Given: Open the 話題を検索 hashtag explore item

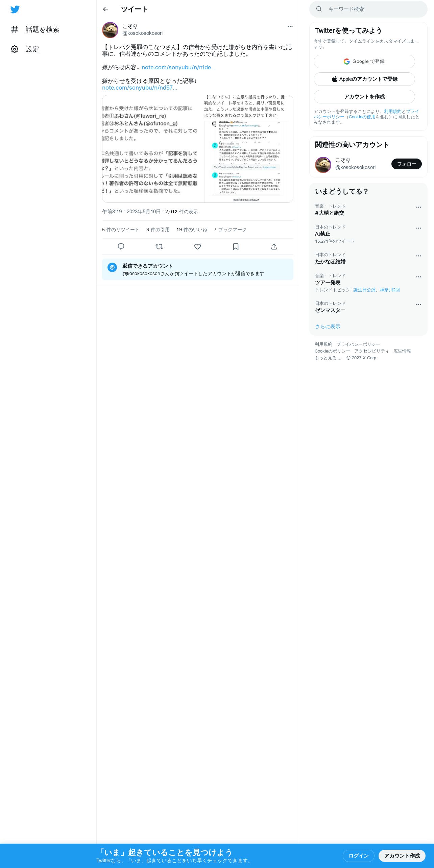Looking at the screenshot, I should (x=35, y=30).
